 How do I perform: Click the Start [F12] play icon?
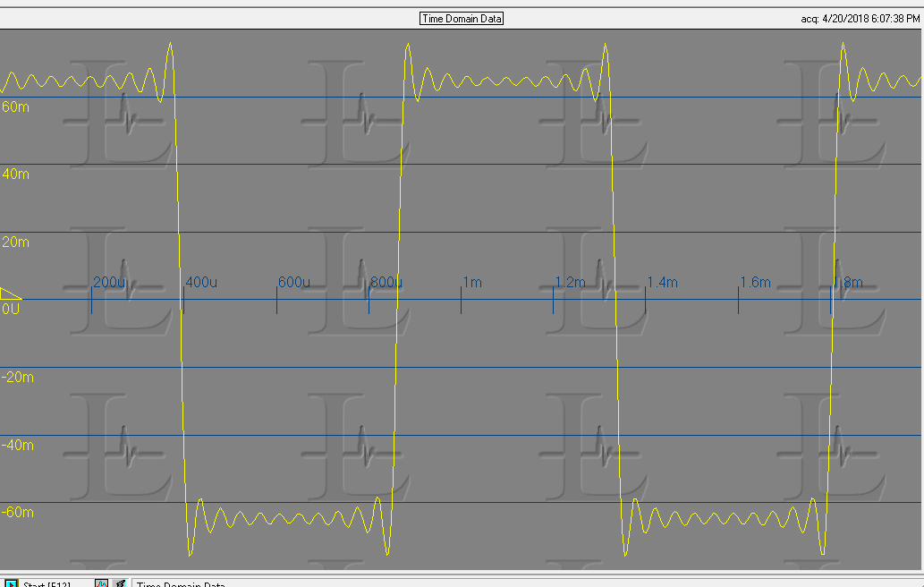pyautogui.click(x=12, y=583)
